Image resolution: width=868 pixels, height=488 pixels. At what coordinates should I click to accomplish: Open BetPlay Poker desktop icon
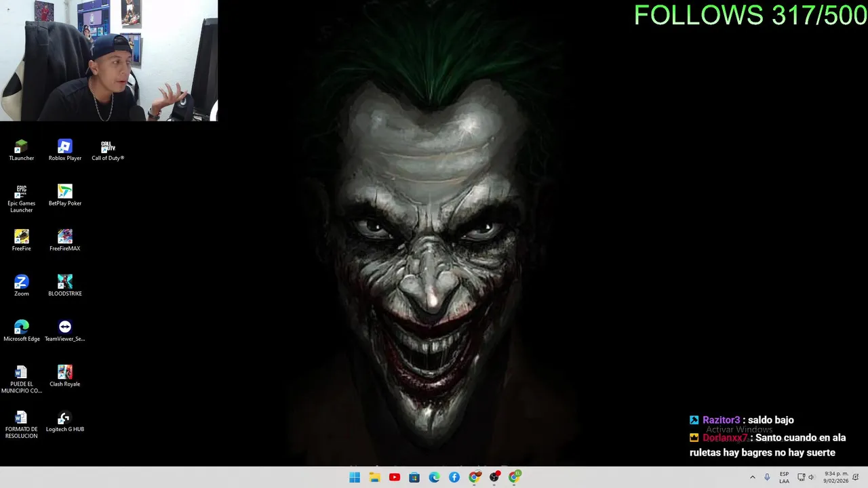[64, 196]
